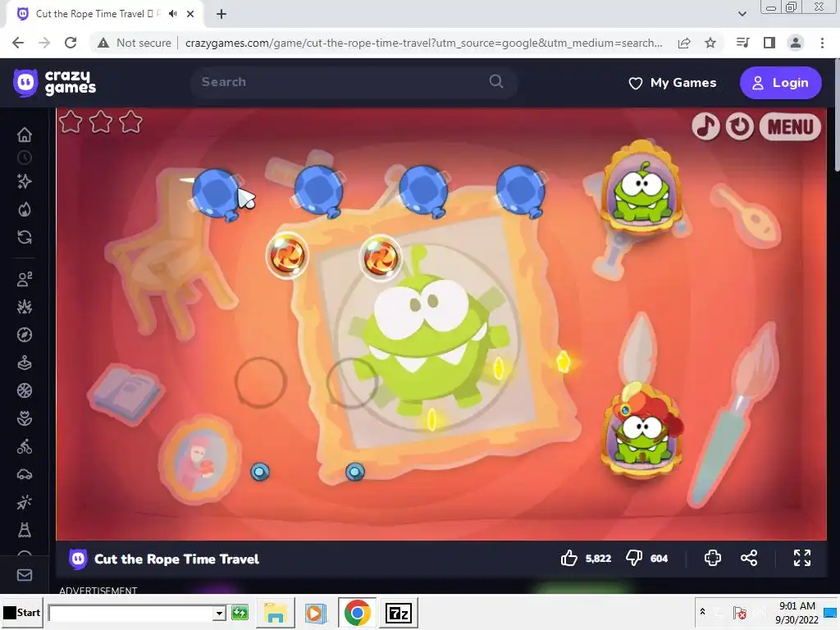
Task: Pop the fourth blue balloon
Action: coord(521,192)
